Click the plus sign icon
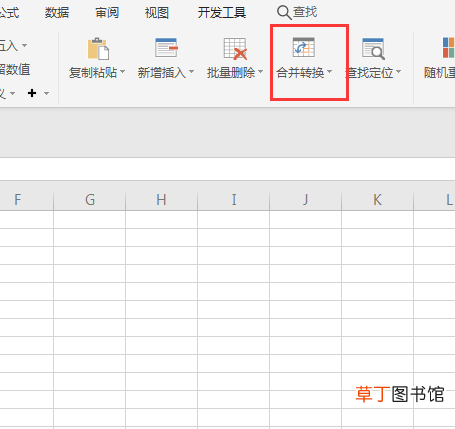The image size is (455, 429). (x=32, y=93)
